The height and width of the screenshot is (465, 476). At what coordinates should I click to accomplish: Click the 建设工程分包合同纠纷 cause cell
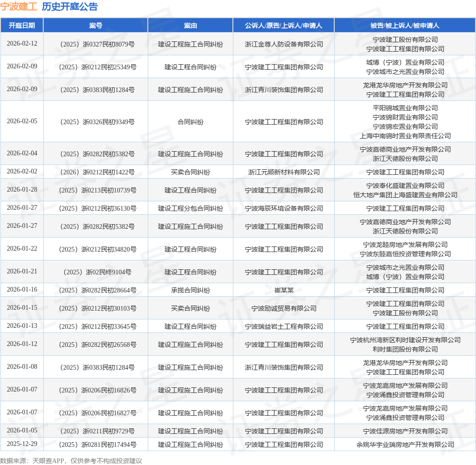pos(190,209)
